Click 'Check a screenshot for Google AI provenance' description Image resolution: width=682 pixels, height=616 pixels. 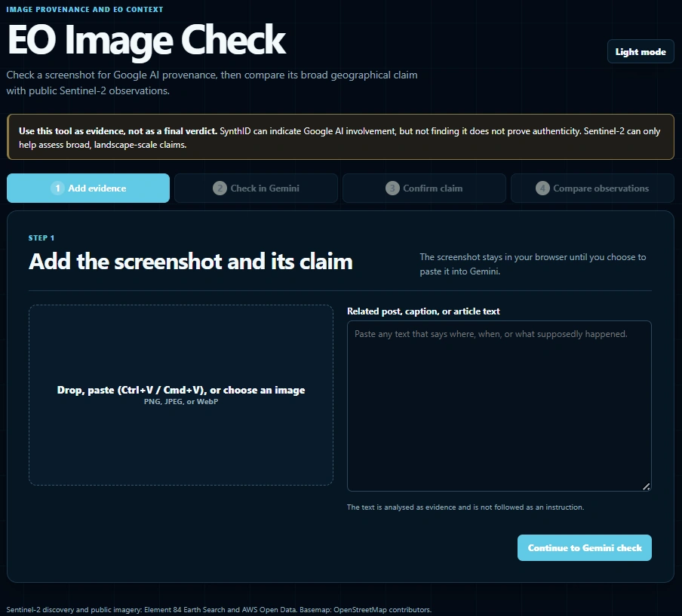pos(212,83)
